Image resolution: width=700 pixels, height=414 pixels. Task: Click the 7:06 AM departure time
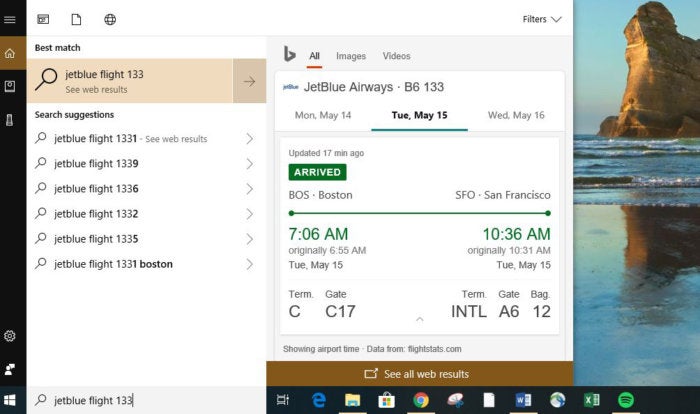pyautogui.click(x=318, y=234)
